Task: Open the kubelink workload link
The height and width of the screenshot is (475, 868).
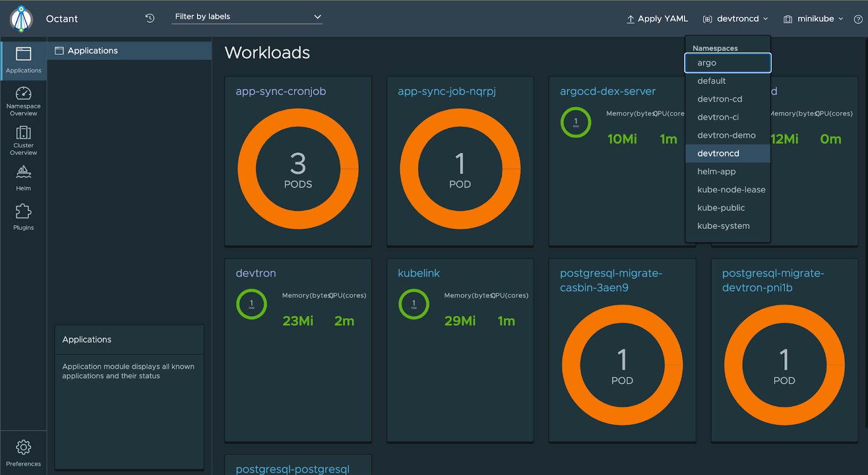Action: pos(418,273)
